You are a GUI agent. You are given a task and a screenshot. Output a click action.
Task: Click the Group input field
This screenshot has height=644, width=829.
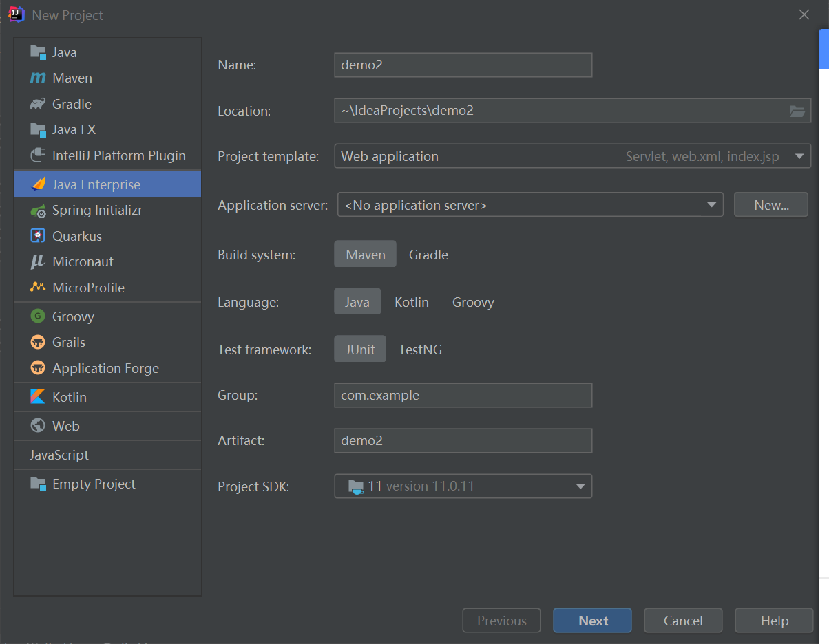tap(463, 396)
